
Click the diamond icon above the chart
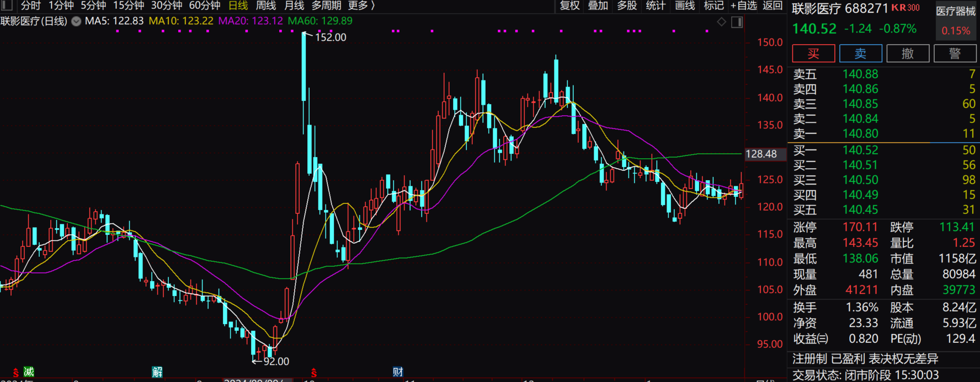click(721, 21)
